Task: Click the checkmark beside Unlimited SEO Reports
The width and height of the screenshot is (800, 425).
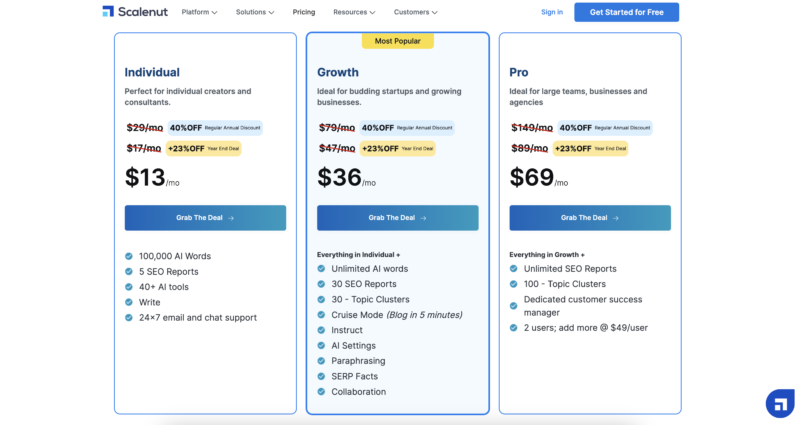Action: coord(514,268)
